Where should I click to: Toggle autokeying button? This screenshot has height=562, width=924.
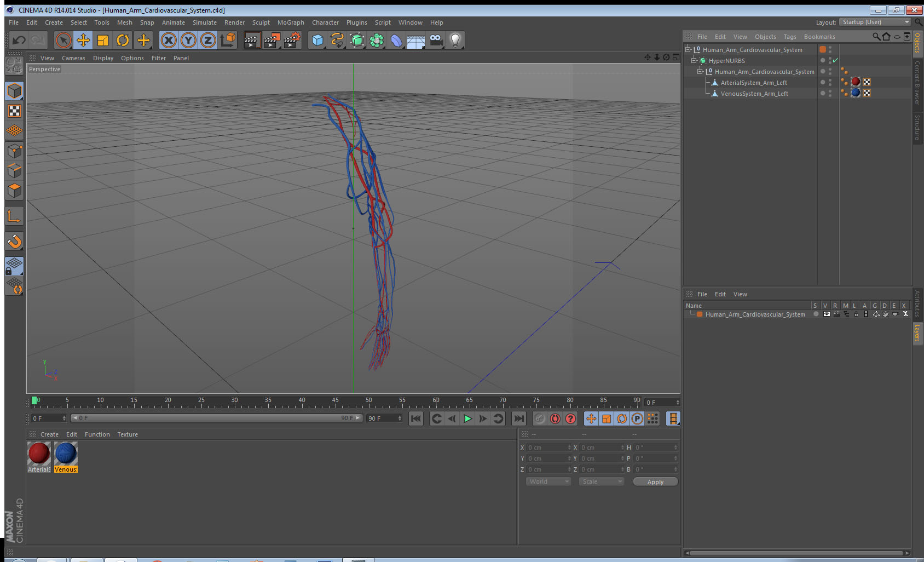555,418
